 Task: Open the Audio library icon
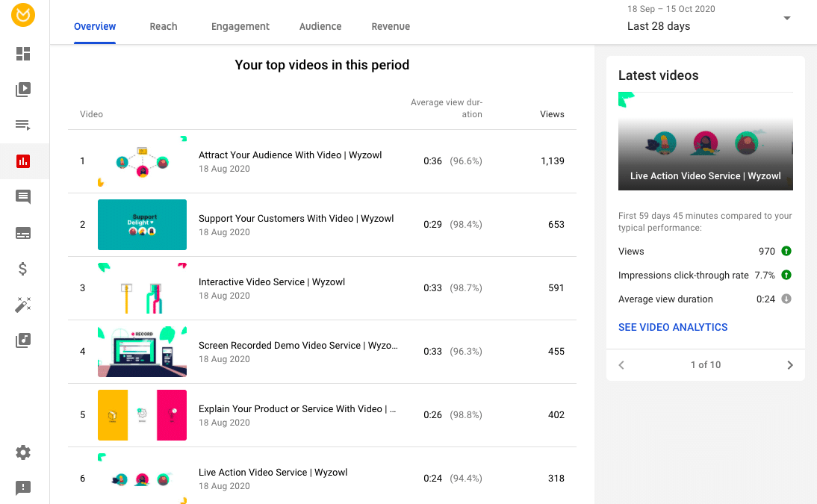pyautogui.click(x=23, y=340)
